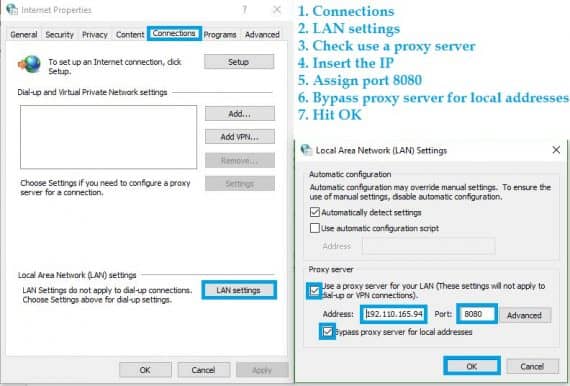This screenshot has width=570, height=386.
Task: Toggle Bypass proxy server for local addresses
Action: 328,331
